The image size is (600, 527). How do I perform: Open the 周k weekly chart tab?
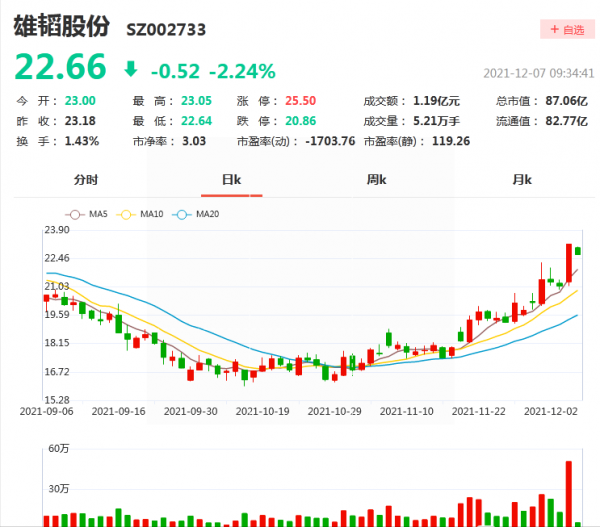(x=377, y=179)
